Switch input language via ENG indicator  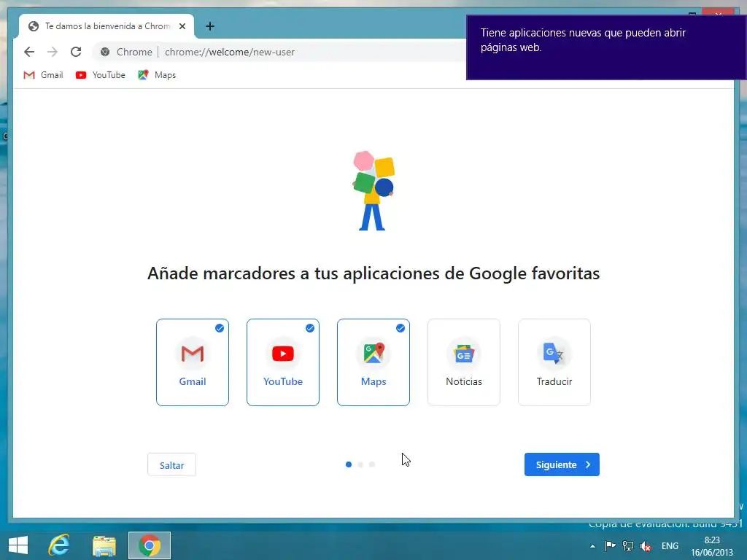pyautogui.click(x=670, y=546)
